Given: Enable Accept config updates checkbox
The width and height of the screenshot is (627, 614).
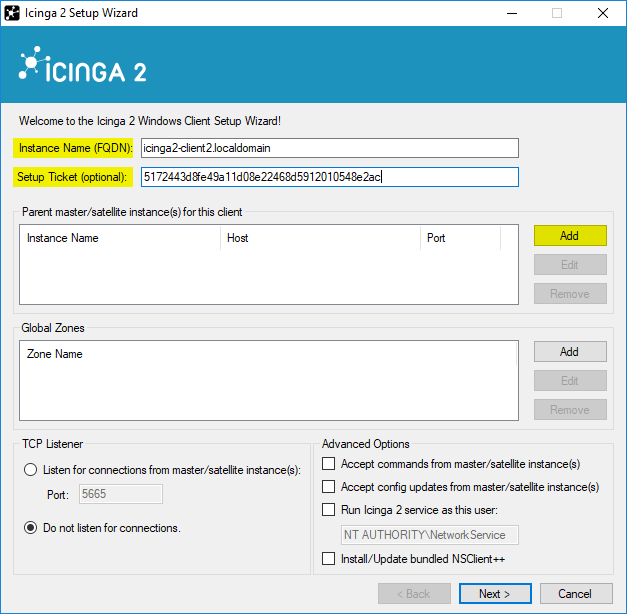Looking at the screenshot, I should pos(328,486).
